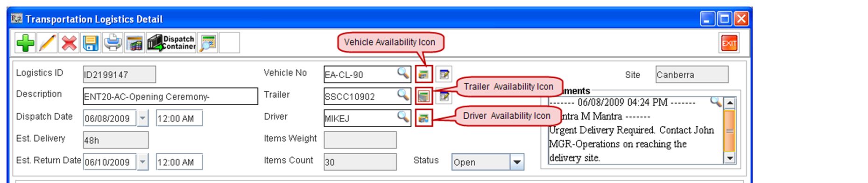
Task: Click the Site field Canberra
Action: coord(692,75)
